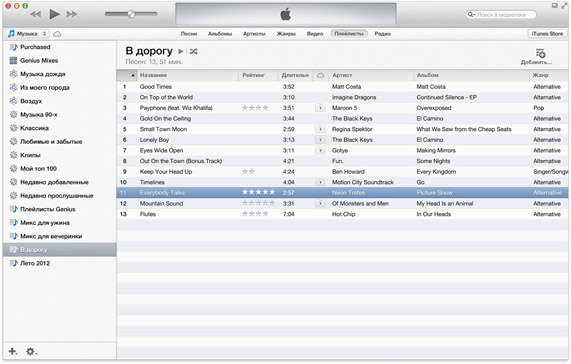Image resolution: width=571 pixels, height=364 pixels.
Task: Sort by the Длительн. column header
Action: coord(295,75)
